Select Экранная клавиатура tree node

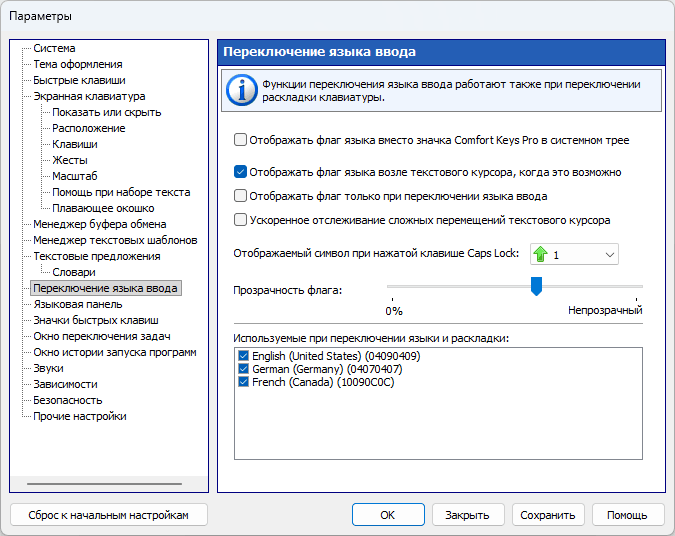pos(89,96)
